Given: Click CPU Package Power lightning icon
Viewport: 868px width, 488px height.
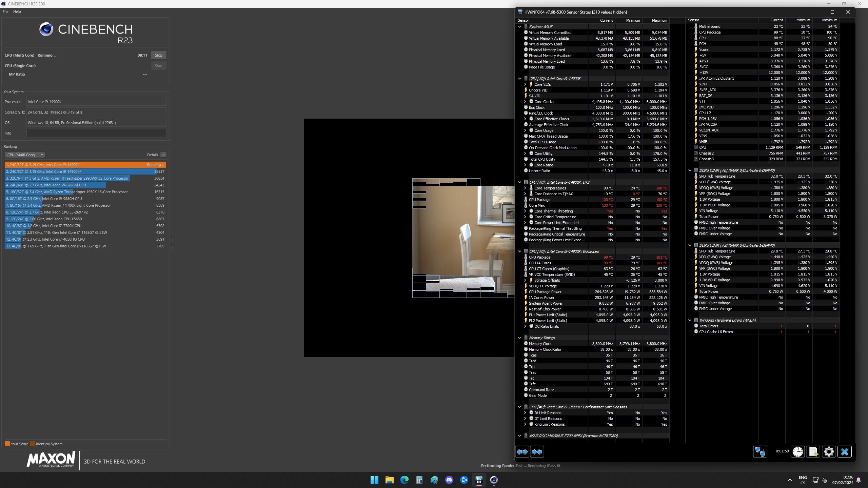Looking at the screenshot, I should (x=526, y=292).
